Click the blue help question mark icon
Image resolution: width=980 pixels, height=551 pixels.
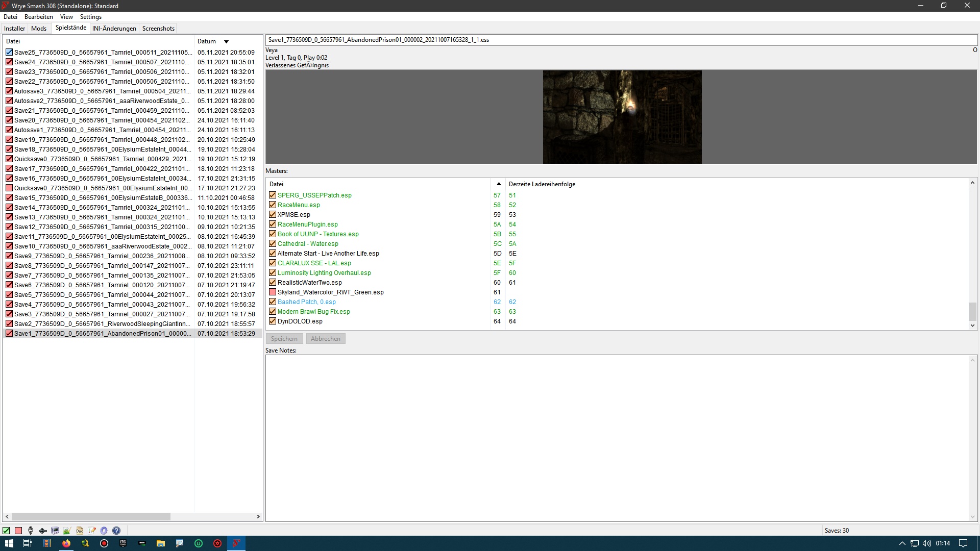click(x=116, y=531)
